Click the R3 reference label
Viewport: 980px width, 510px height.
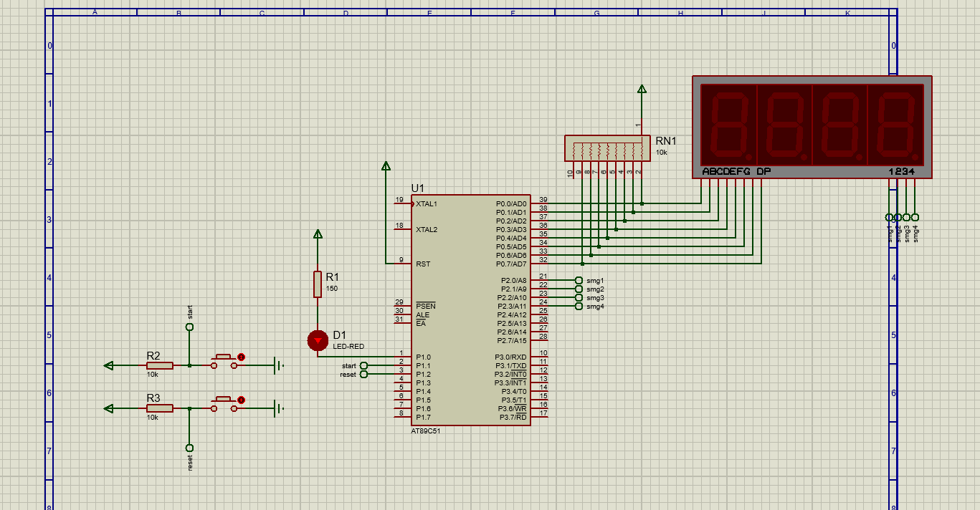(x=153, y=398)
